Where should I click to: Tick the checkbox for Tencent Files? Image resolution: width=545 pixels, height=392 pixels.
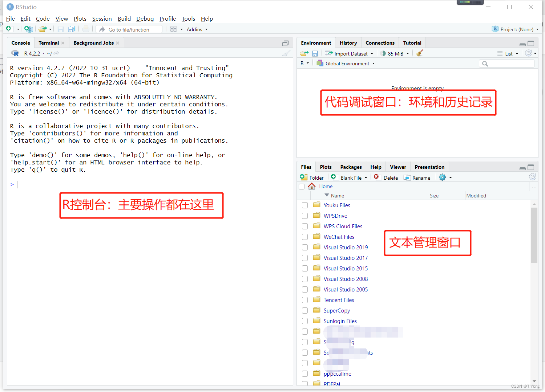tap(305, 300)
